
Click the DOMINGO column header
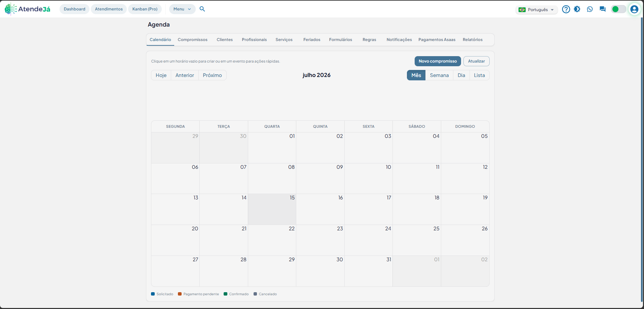[x=465, y=126]
